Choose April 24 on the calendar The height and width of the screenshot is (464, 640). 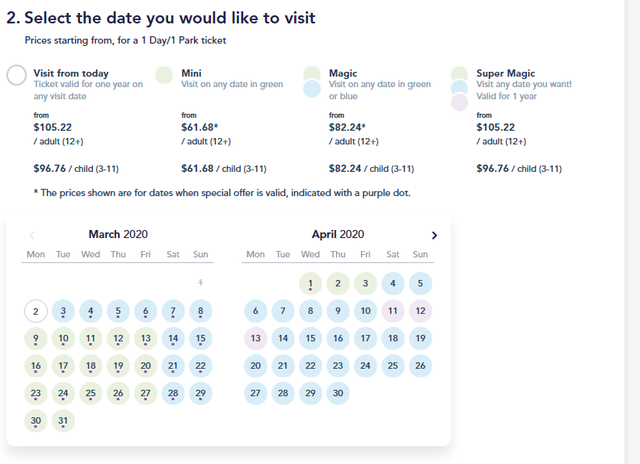coord(365,366)
